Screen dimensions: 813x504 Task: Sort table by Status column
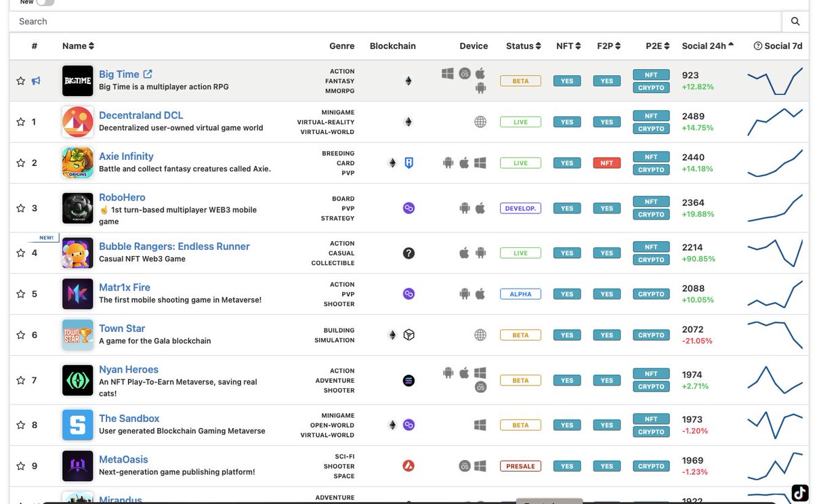[523, 46]
